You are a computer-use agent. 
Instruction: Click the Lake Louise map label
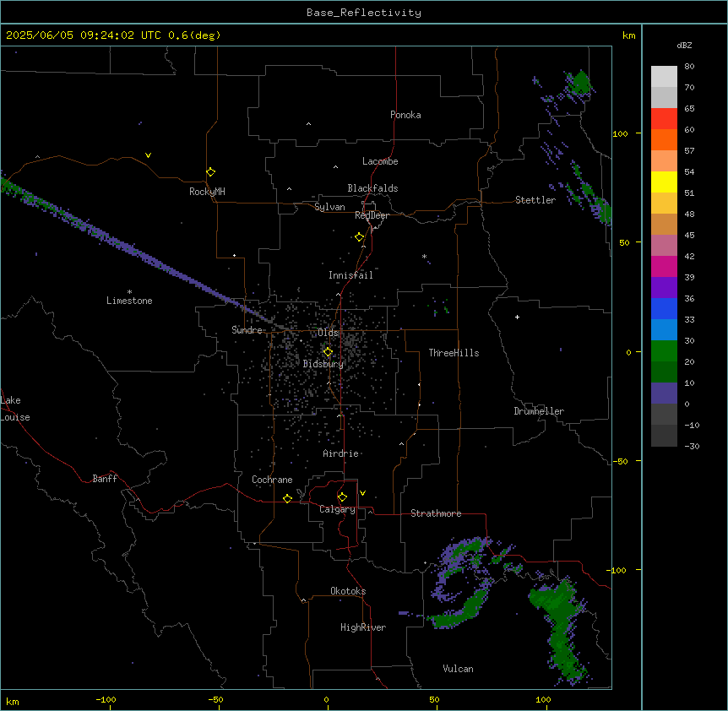15,409
